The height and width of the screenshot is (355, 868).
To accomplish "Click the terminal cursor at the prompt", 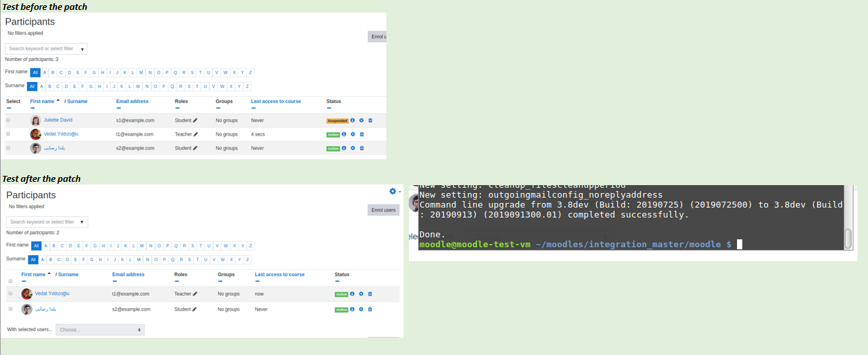I will (x=740, y=245).
